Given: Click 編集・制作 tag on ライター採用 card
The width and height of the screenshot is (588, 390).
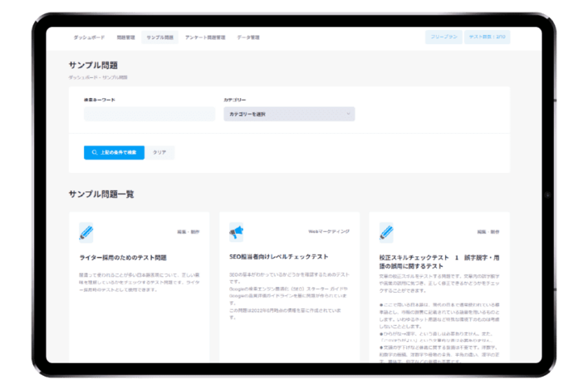Looking at the screenshot, I should coord(188,231).
